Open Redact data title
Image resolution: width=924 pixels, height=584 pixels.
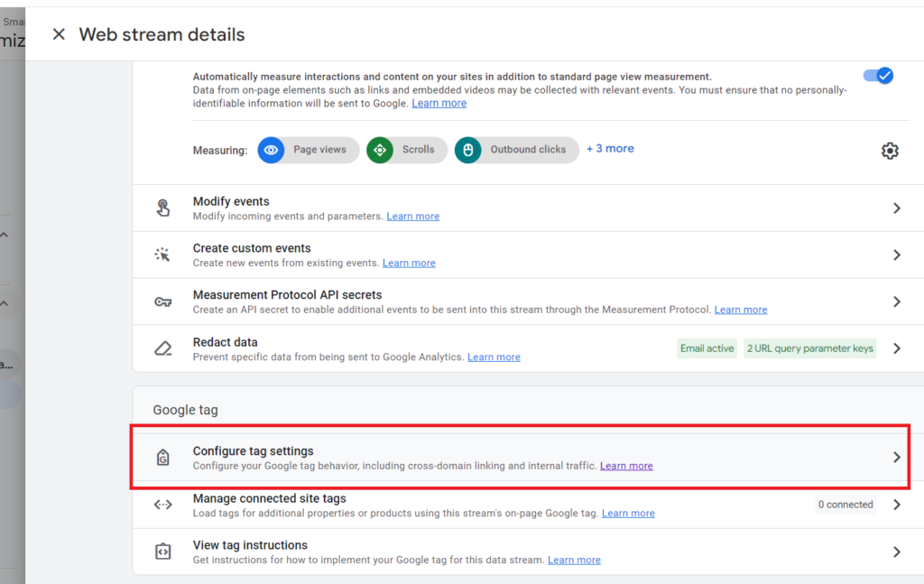(x=225, y=342)
